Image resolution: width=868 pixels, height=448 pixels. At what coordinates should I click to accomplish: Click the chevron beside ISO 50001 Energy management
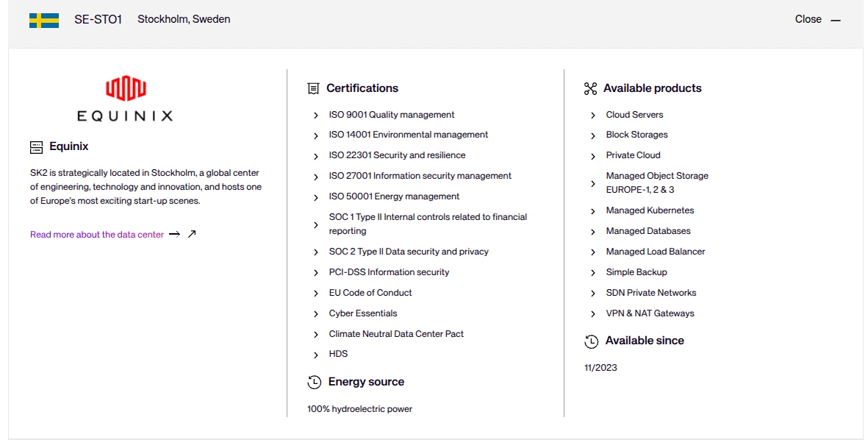[x=316, y=198]
